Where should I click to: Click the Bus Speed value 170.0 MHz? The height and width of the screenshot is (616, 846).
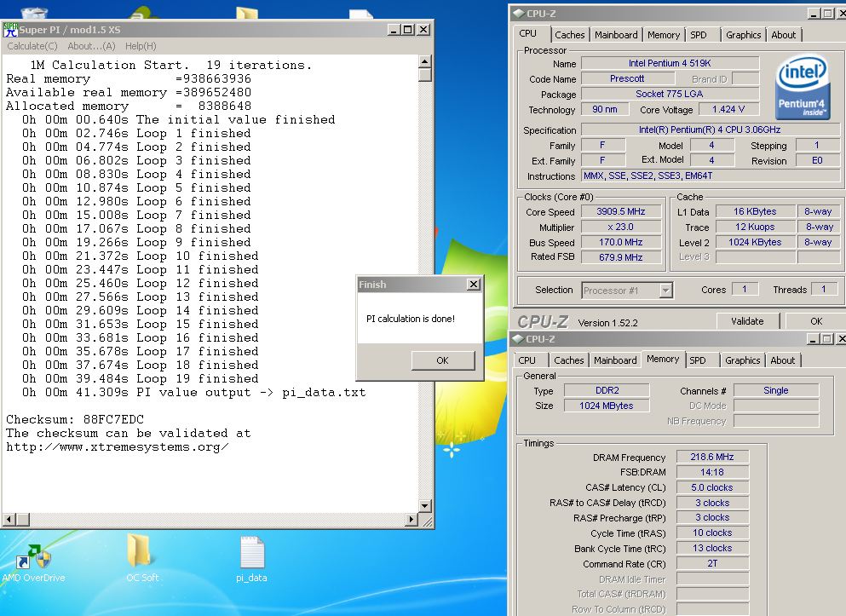(x=621, y=242)
